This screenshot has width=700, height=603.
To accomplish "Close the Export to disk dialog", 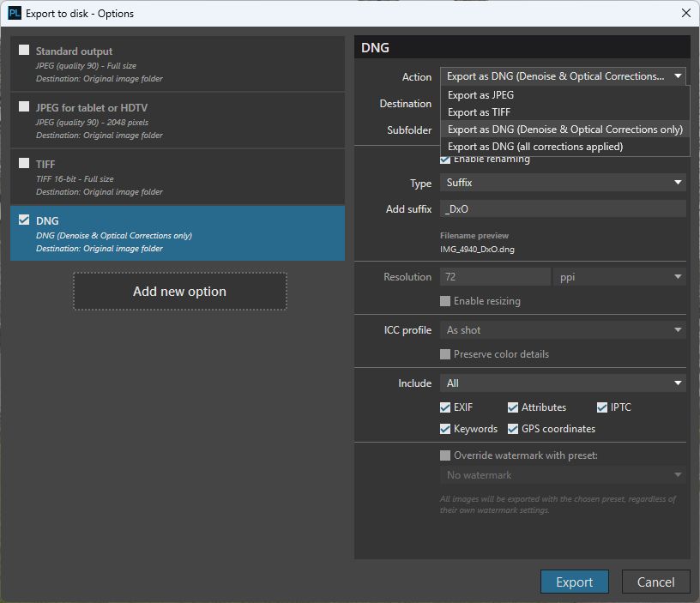I will tap(685, 14).
